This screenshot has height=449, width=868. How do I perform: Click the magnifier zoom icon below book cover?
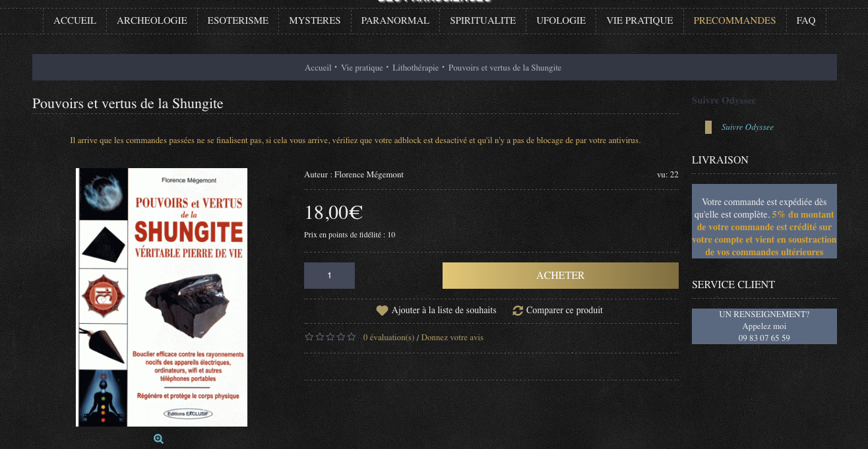coord(158,439)
